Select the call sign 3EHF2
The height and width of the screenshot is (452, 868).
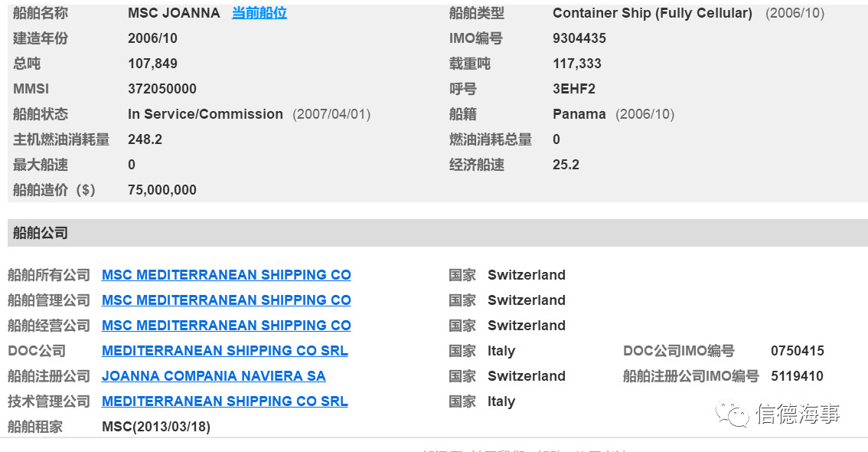pyautogui.click(x=574, y=89)
